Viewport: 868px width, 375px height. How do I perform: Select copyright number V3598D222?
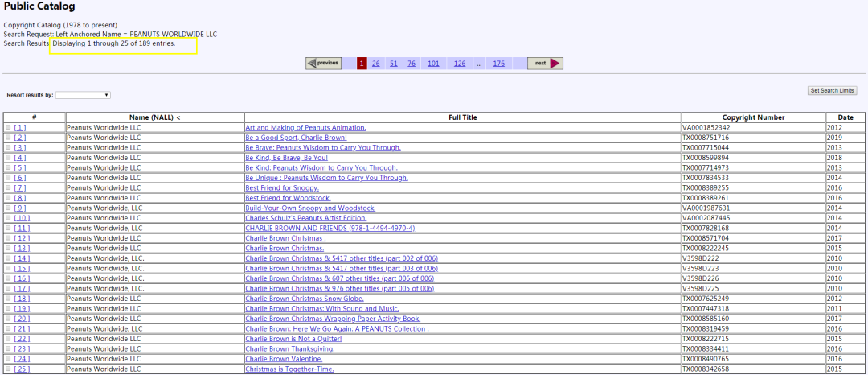(700, 258)
